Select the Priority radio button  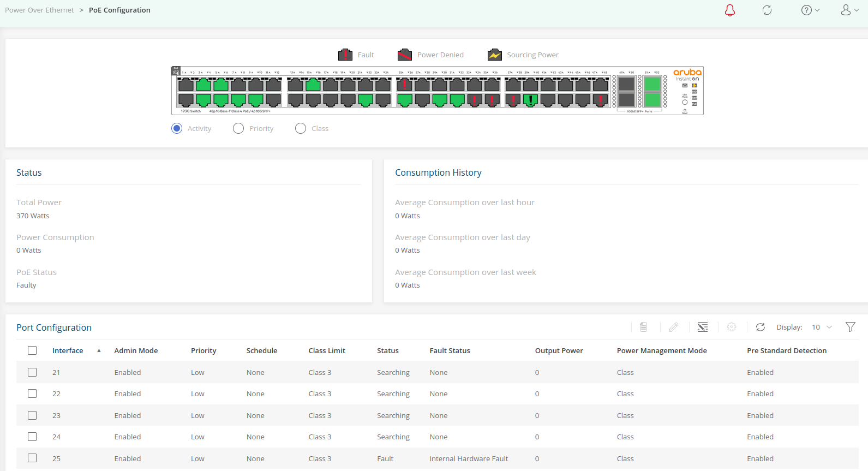point(238,128)
